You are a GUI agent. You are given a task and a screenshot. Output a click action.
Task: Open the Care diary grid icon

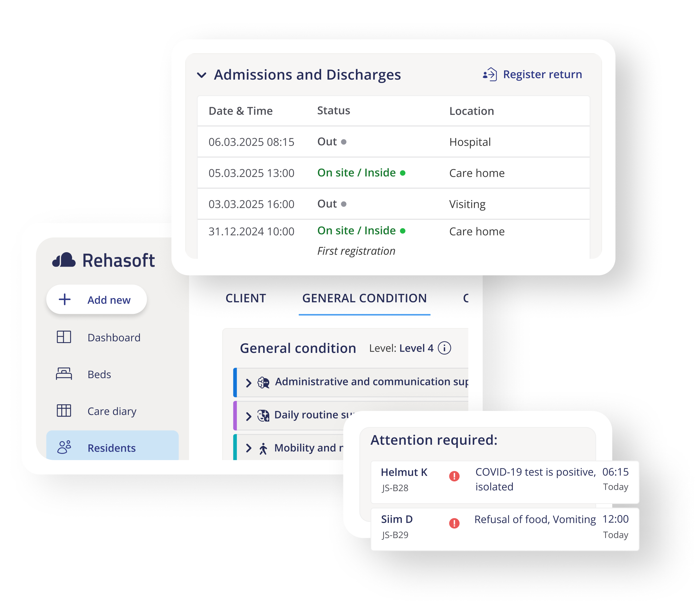pos(64,411)
